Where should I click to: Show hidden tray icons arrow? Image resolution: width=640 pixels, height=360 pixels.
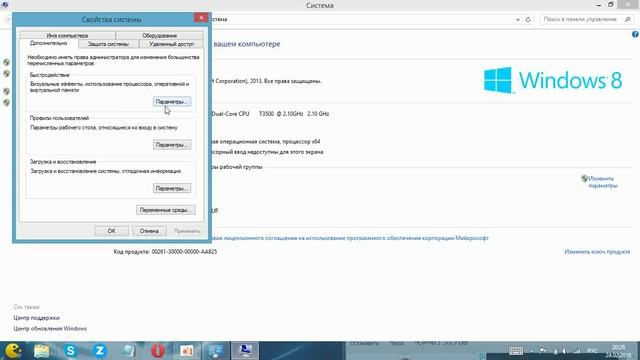pyautogui.click(x=531, y=351)
